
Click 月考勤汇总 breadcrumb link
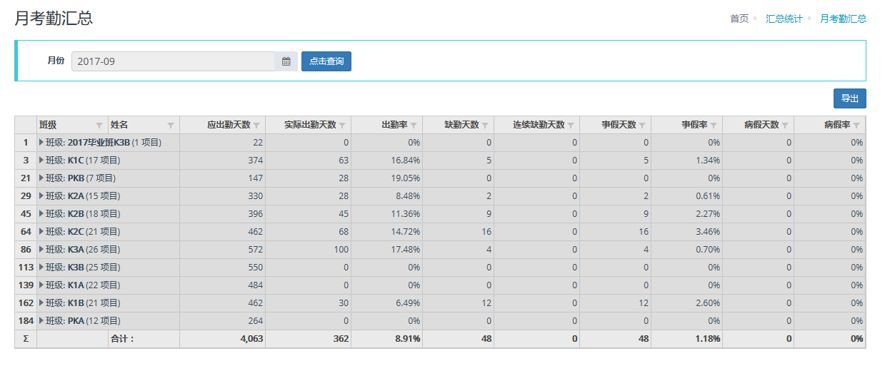point(843,19)
